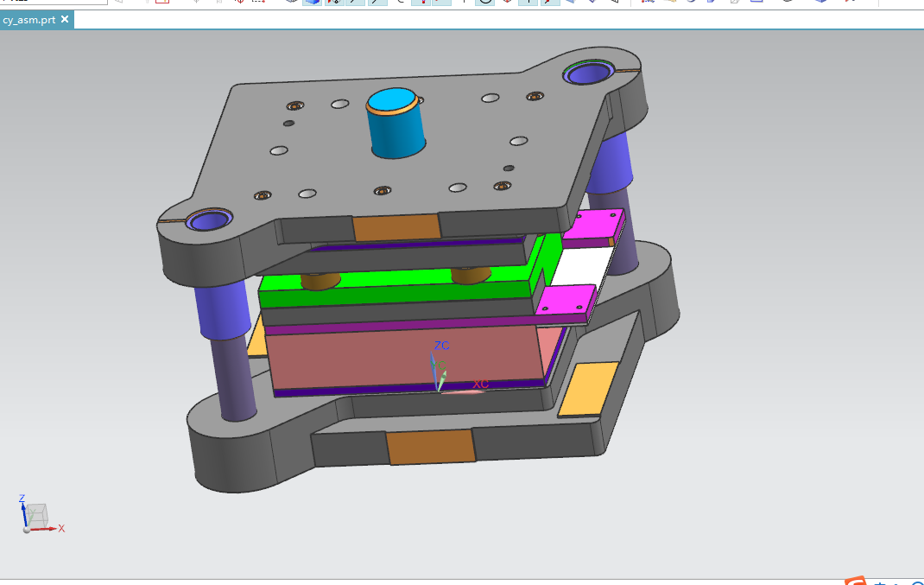Select the left brown bushing under green plate
The image size is (924, 585).
click(320, 281)
